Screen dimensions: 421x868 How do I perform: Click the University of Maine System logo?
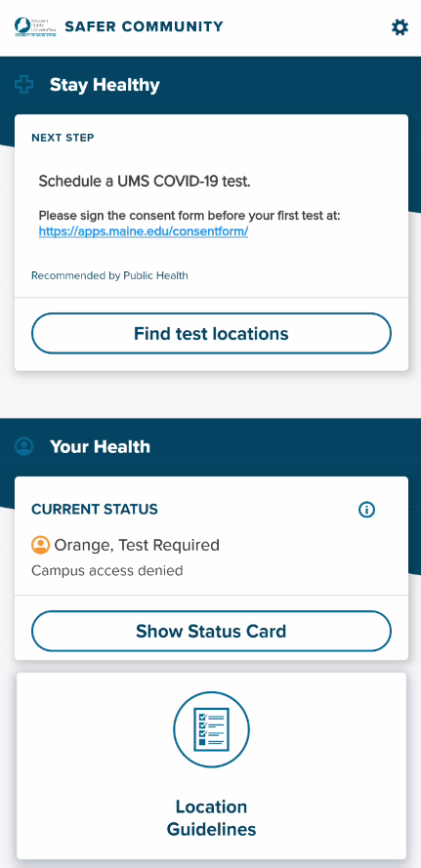(35, 26)
